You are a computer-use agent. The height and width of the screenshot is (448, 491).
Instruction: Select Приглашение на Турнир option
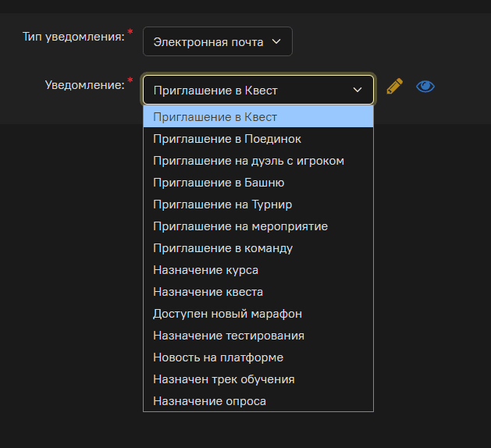click(258, 204)
